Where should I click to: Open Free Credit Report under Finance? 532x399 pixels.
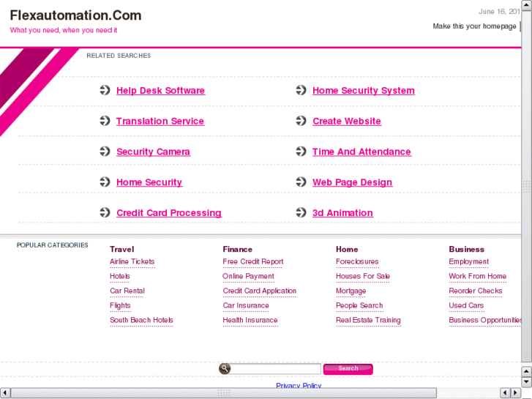click(x=253, y=262)
